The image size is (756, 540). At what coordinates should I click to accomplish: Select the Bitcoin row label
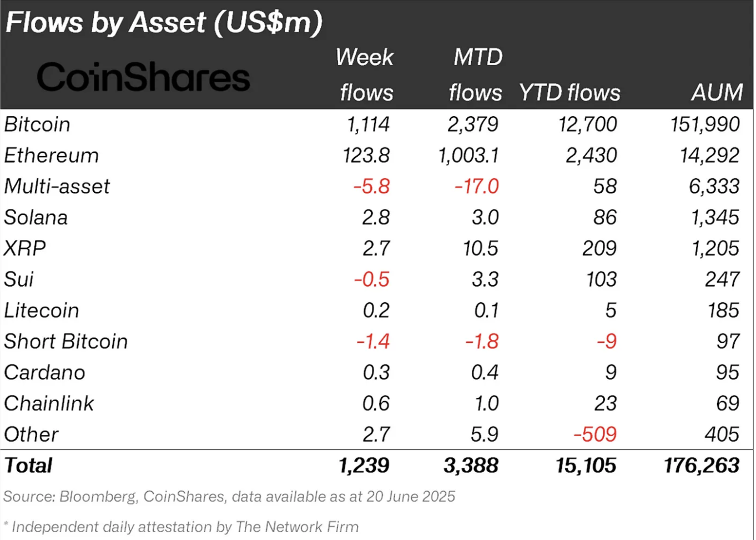pyautogui.click(x=37, y=124)
